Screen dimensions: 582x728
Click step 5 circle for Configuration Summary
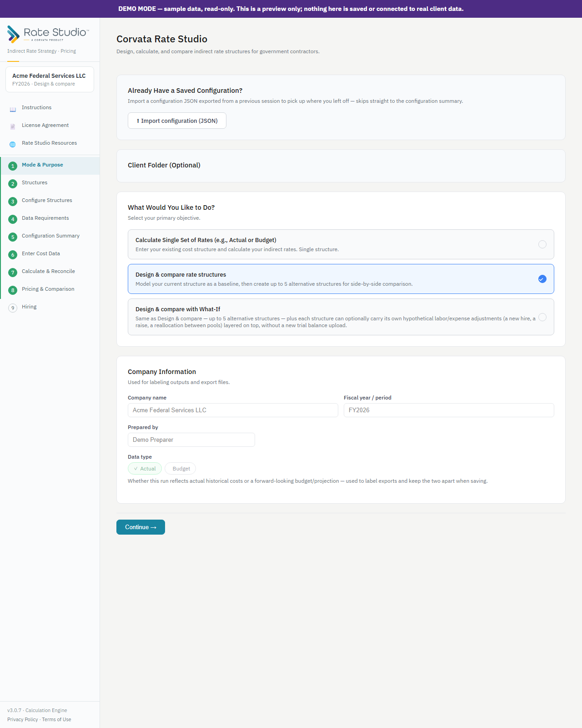coord(13,237)
